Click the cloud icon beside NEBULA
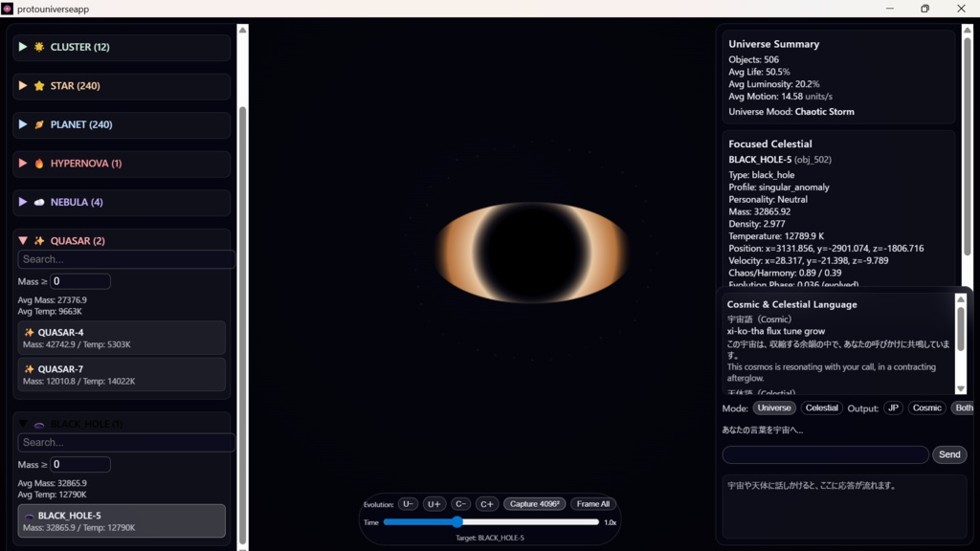980x551 pixels. [39, 202]
